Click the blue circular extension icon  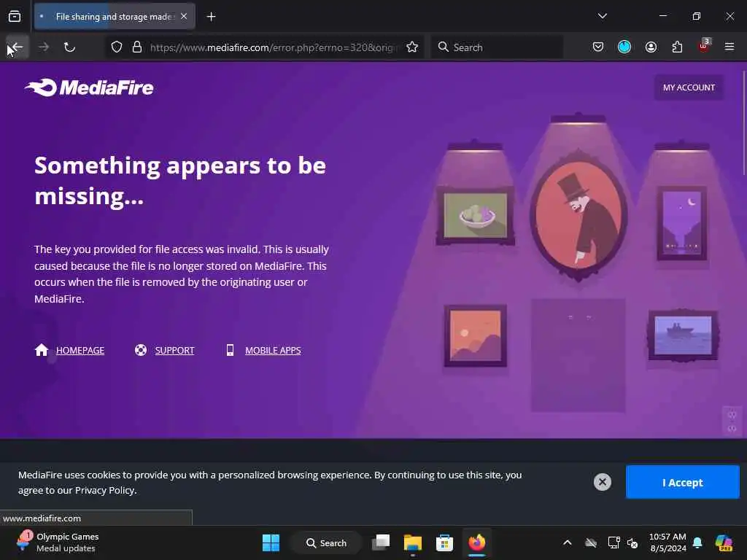pos(624,47)
